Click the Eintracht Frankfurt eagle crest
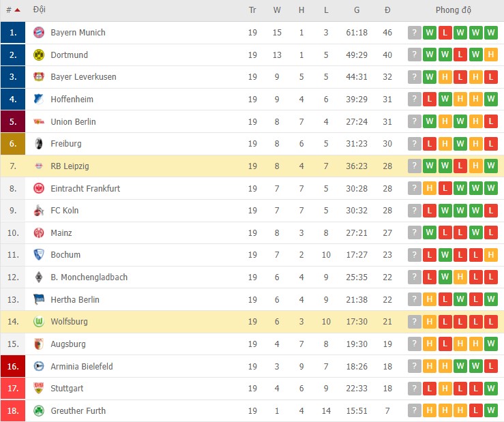The image size is (504, 422). point(39,189)
